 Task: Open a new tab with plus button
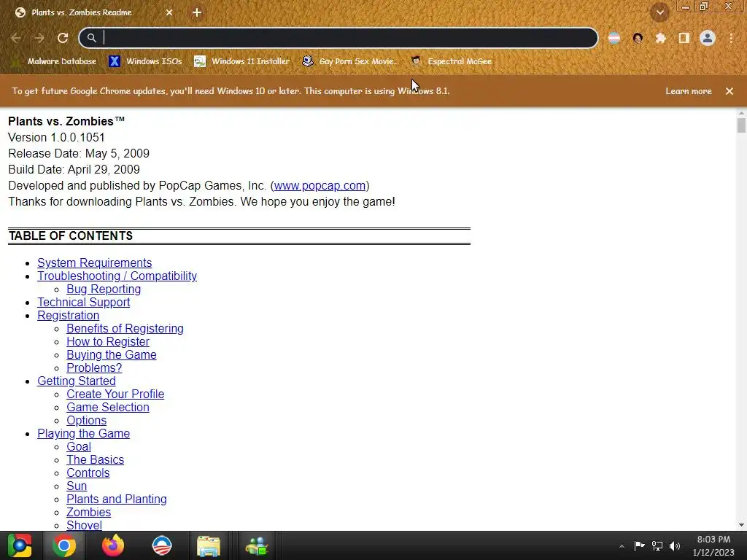[197, 12]
